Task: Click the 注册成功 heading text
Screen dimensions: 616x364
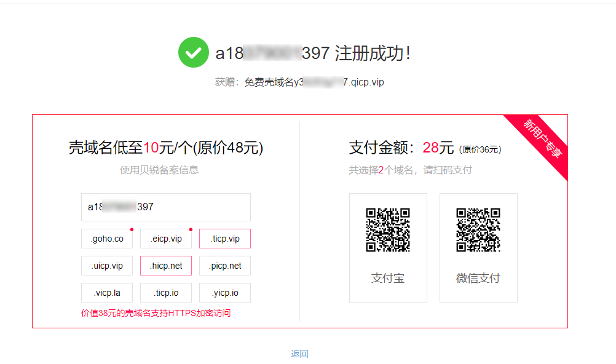Action: [373, 53]
